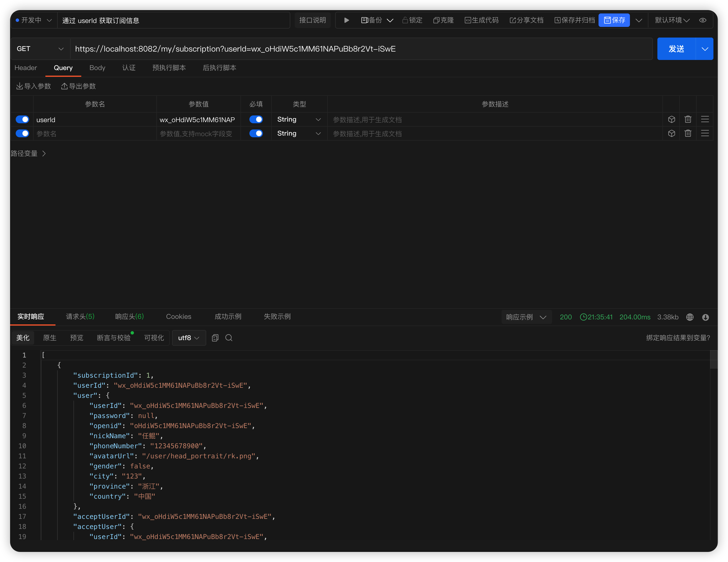The width and height of the screenshot is (728, 562).
Task: Select the 实时响应 tab
Action: (31, 316)
